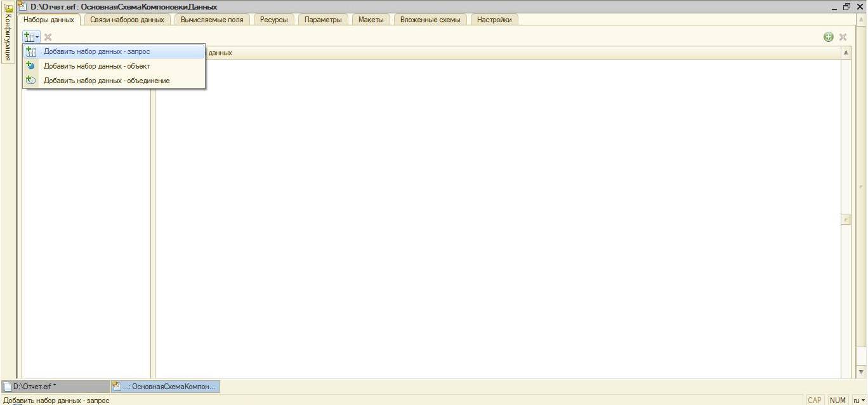Open the Вычисляемые поля tab
Image resolution: width=868 pixels, height=405 pixels.
tap(211, 20)
